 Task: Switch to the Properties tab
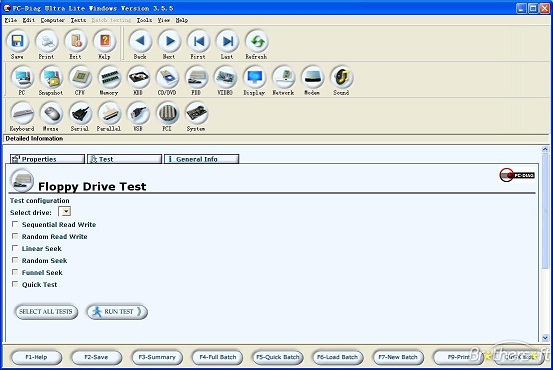(47, 159)
